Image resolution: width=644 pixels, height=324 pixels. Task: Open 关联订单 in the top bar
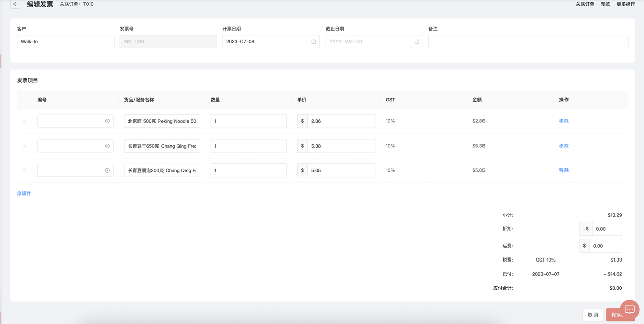click(585, 4)
